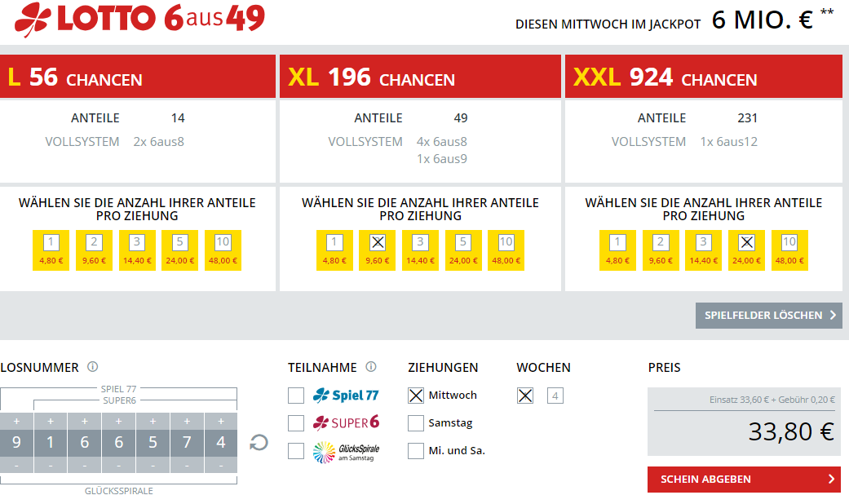This screenshot has width=849, height=504.
Task: Increase the Losnummer digit 1
Action: (x=51, y=421)
